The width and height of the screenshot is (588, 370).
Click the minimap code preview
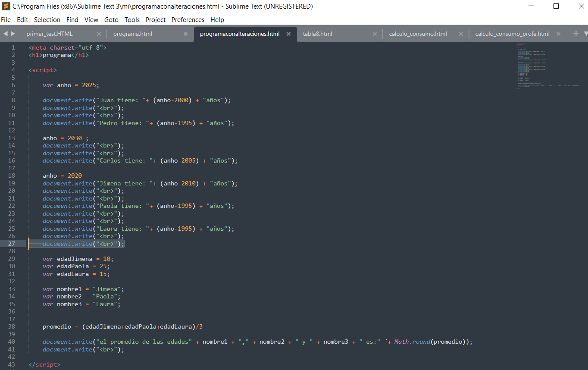547,66
